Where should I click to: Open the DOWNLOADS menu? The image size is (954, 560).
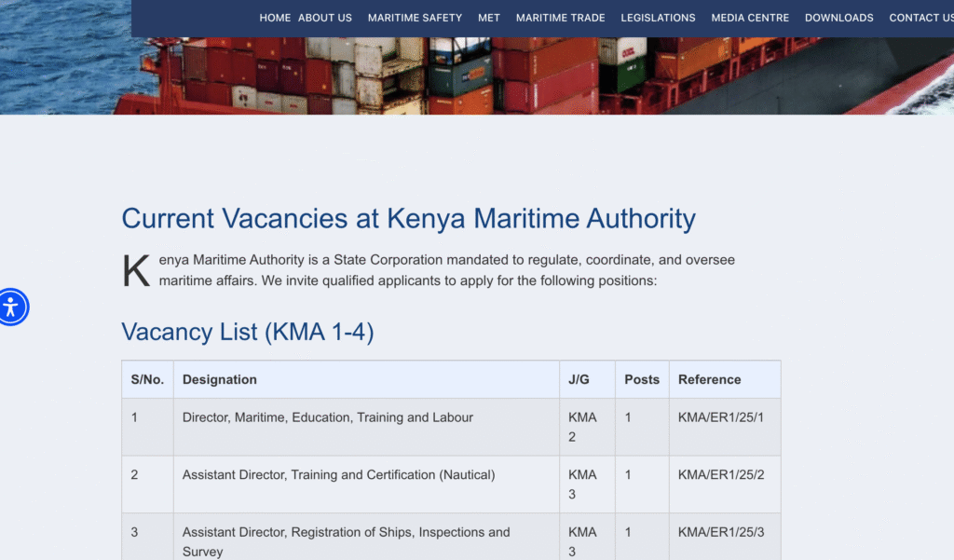click(839, 19)
